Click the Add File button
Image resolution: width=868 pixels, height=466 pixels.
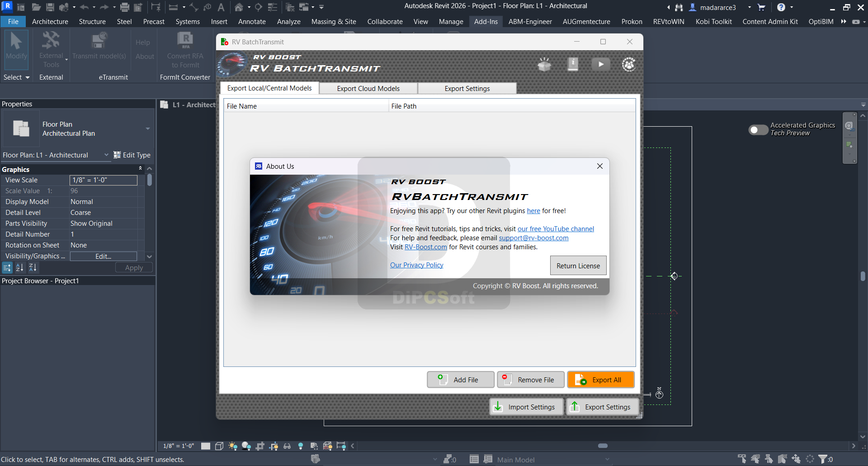click(x=461, y=380)
